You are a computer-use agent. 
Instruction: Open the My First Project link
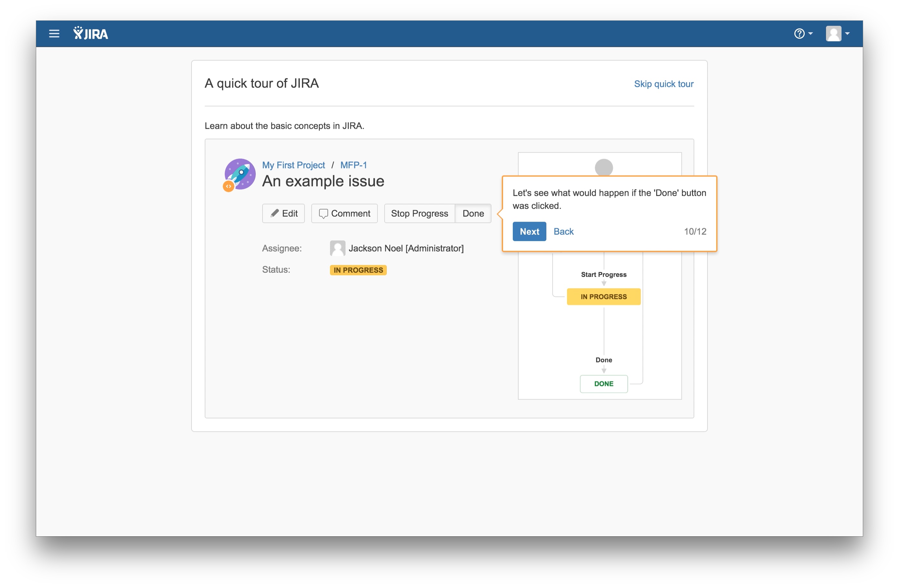pyautogui.click(x=293, y=165)
